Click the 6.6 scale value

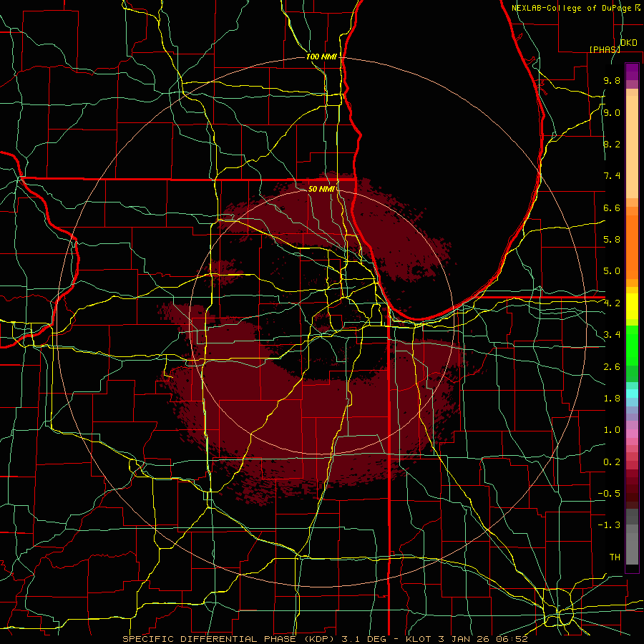(x=612, y=208)
